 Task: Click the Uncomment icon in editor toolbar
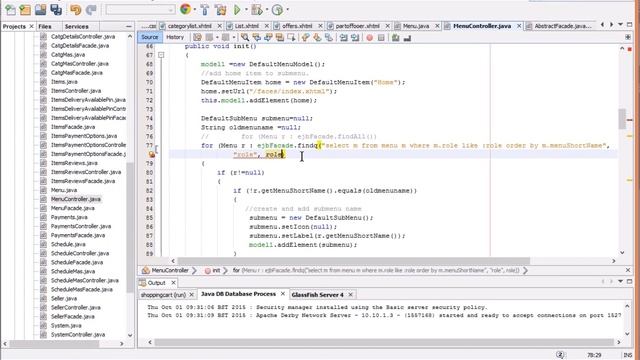pos(407,38)
